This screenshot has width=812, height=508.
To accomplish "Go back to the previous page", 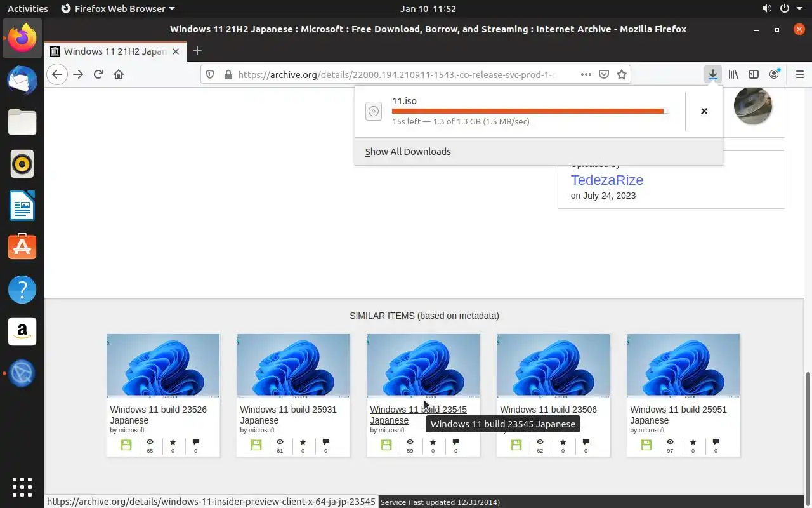I will pyautogui.click(x=57, y=74).
